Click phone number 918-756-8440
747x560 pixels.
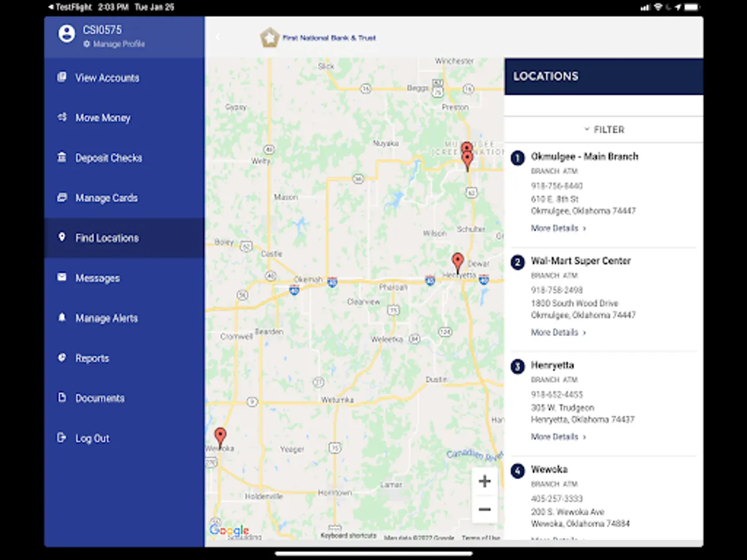point(557,186)
